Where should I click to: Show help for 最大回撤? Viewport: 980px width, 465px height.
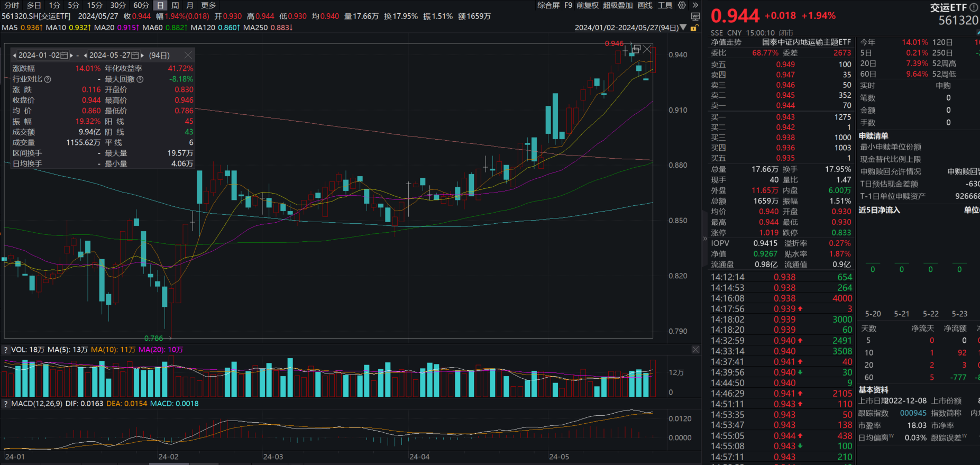140,79
